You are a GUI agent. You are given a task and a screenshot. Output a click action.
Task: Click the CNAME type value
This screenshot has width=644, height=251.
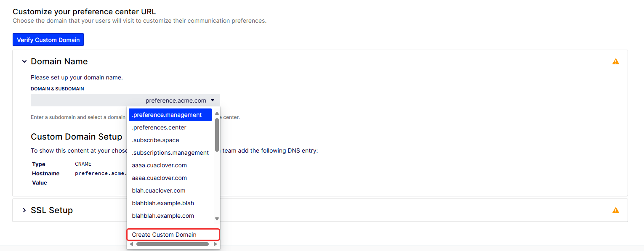[83, 164]
